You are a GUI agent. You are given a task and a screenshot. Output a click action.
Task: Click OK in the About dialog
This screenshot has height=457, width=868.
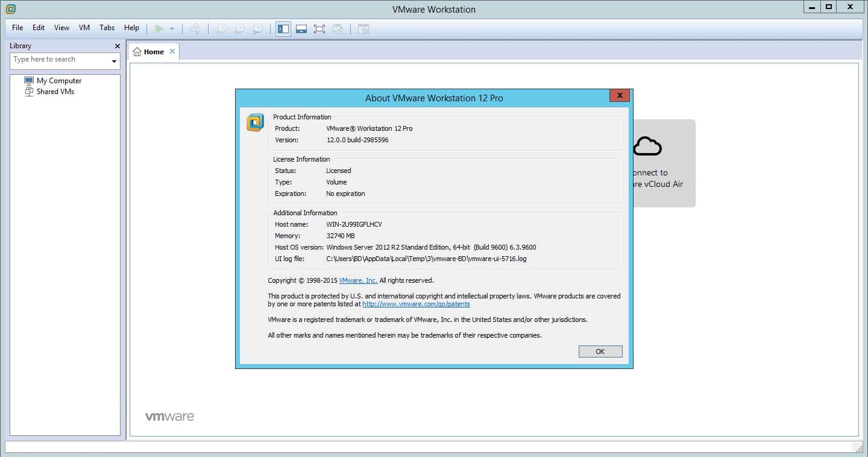pyautogui.click(x=600, y=351)
